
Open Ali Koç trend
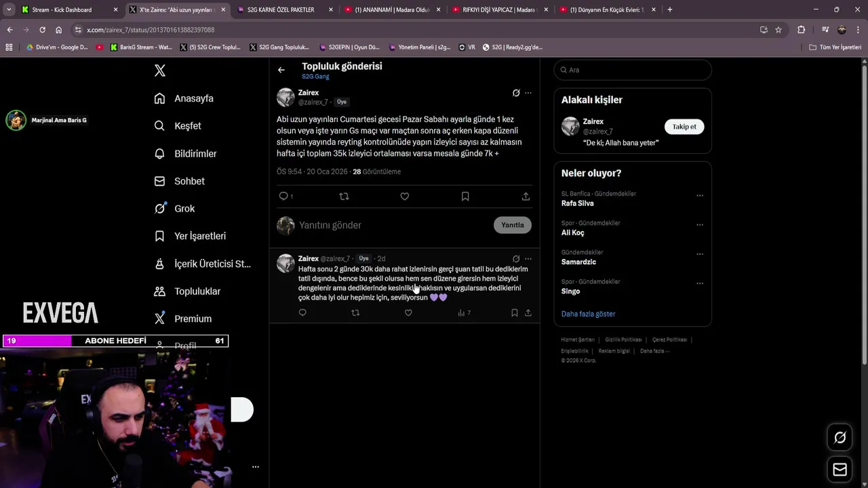pyautogui.click(x=572, y=232)
